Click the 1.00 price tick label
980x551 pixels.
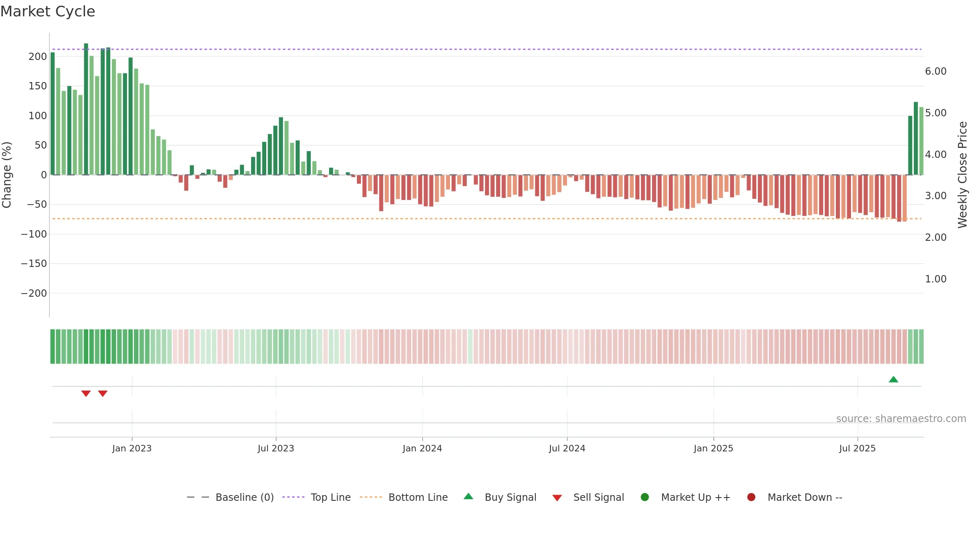point(936,279)
